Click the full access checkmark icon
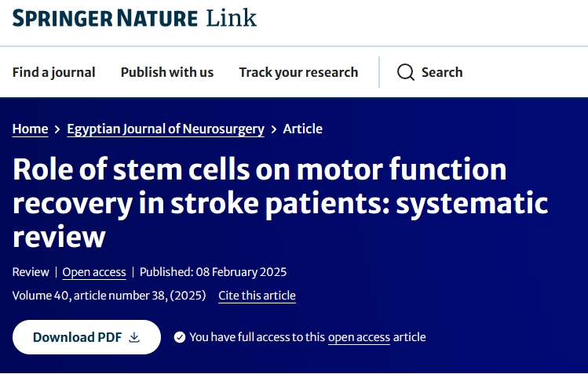 [x=180, y=337]
